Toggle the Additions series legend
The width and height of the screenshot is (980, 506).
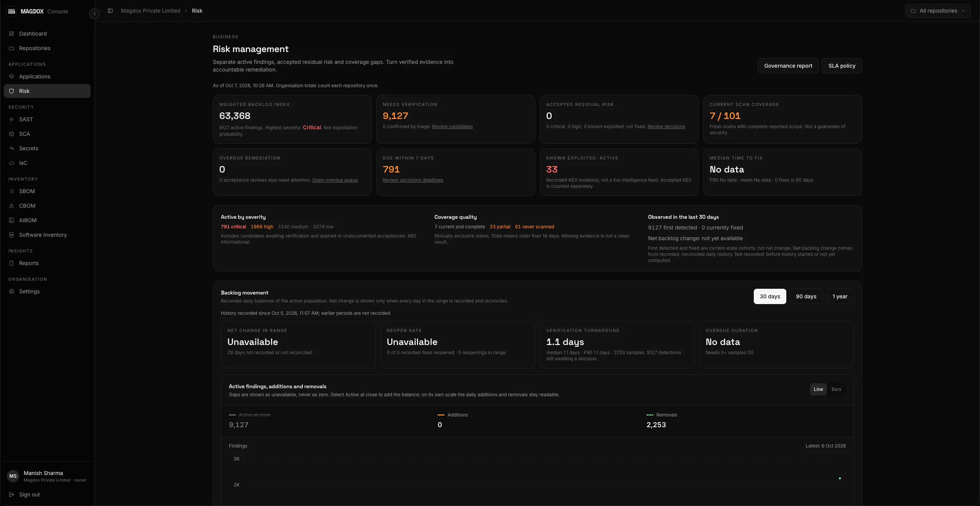[x=453, y=415]
